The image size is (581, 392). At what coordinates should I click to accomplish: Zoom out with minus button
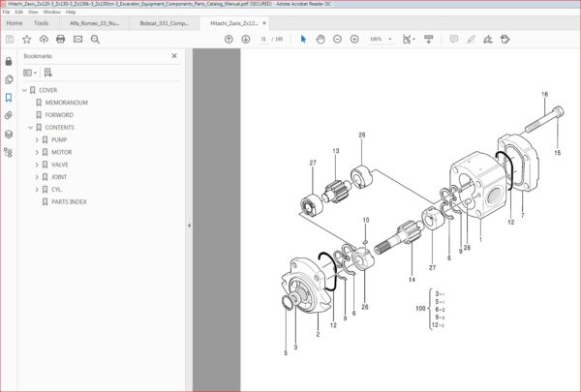point(337,39)
